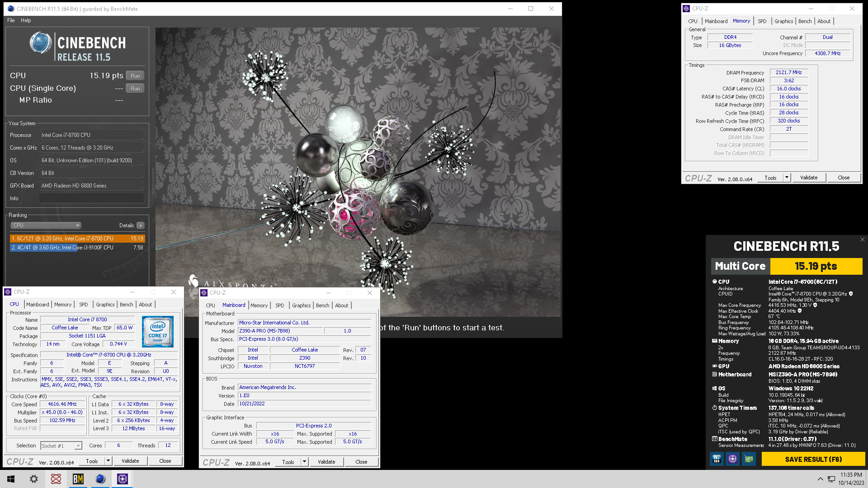This screenshot has width=868, height=488.
Task: Minimize the CPU-Z Mainboard window
Action: tap(329, 293)
